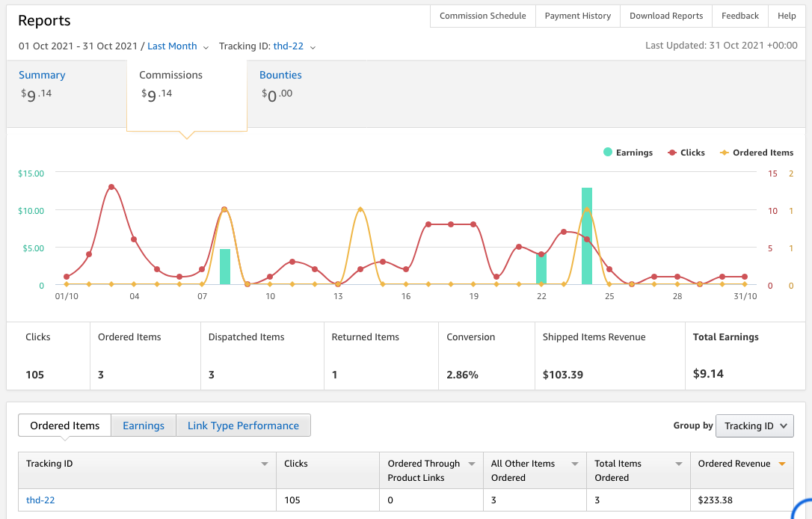Click the orange Ordered Revenue sort arrow
This screenshot has height=519, width=812.
[782, 464]
